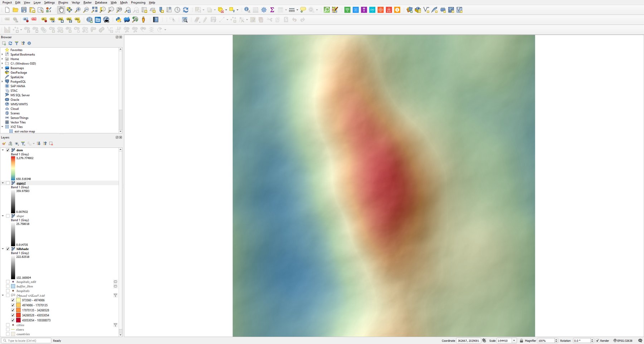Open the Plugins menu

63,3
